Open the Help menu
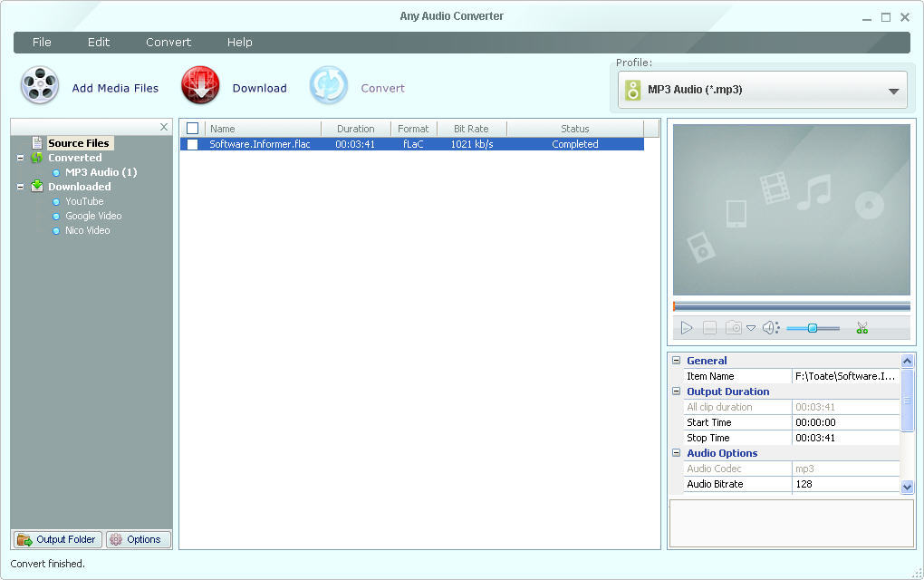Screen dimensions: 924x580 coord(240,43)
